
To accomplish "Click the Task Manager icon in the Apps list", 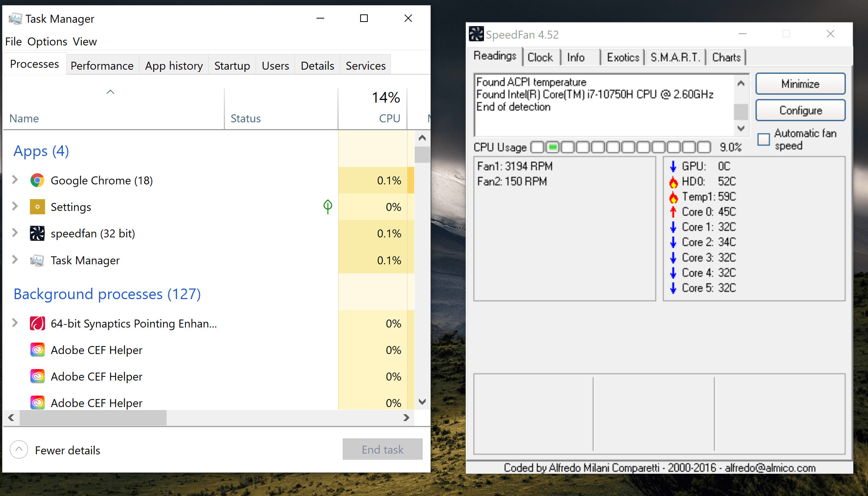I will pyautogui.click(x=37, y=260).
